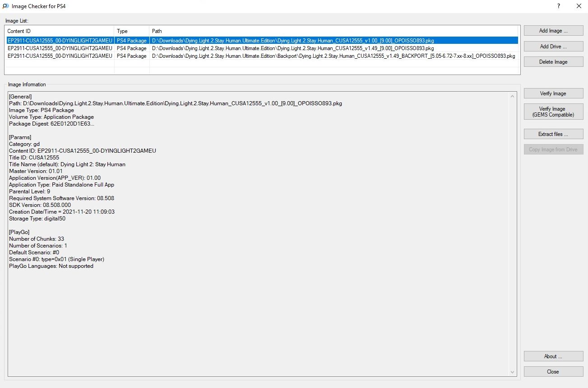Click the Volume Type: Application Package line
The height and width of the screenshot is (388, 588).
[51, 117]
